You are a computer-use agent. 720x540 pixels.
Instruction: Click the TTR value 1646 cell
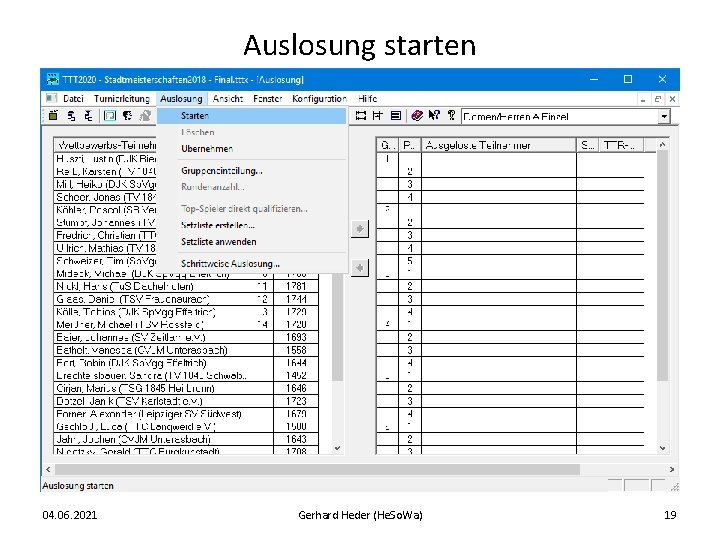(x=296, y=388)
